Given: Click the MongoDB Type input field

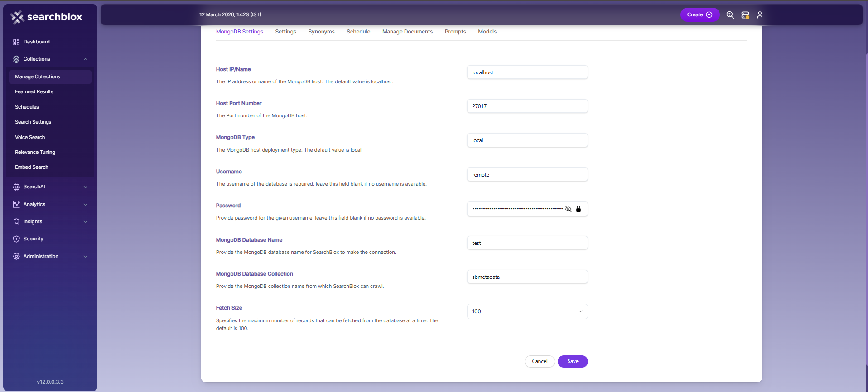Looking at the screenshot, I should 527,140.
